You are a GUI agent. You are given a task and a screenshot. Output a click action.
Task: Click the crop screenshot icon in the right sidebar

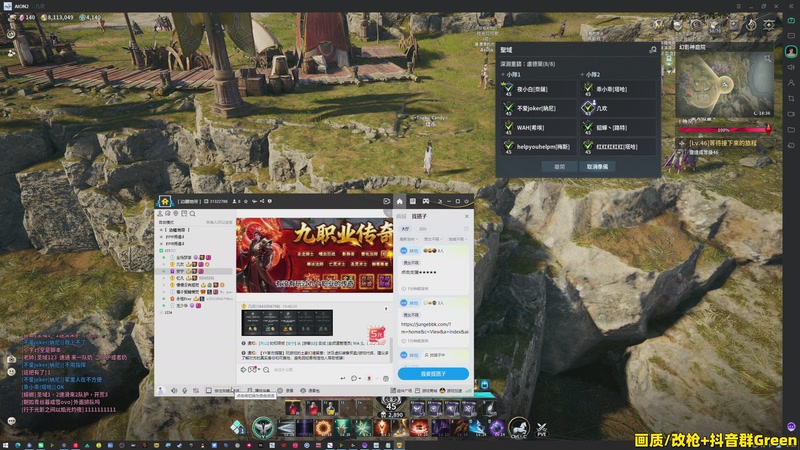click(x=791, y=98)
